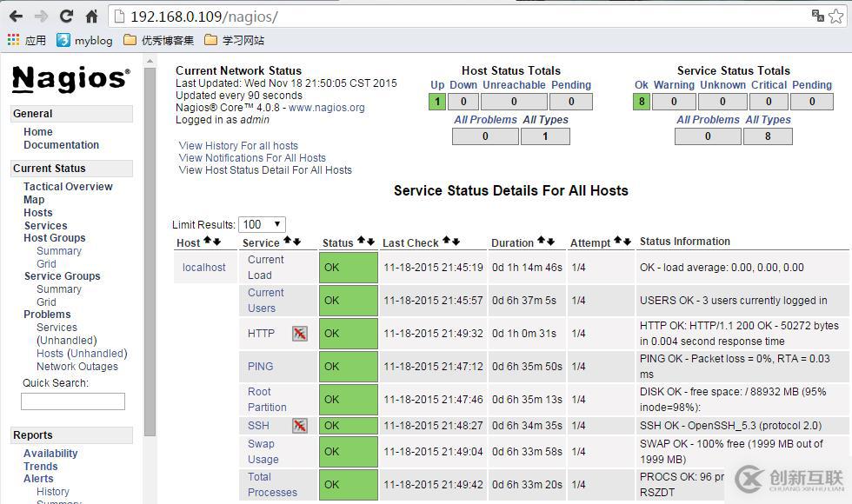Open Network Outages in sidebar
The height and width of the screenshot is (504, 852).
[x=77, y=367]
